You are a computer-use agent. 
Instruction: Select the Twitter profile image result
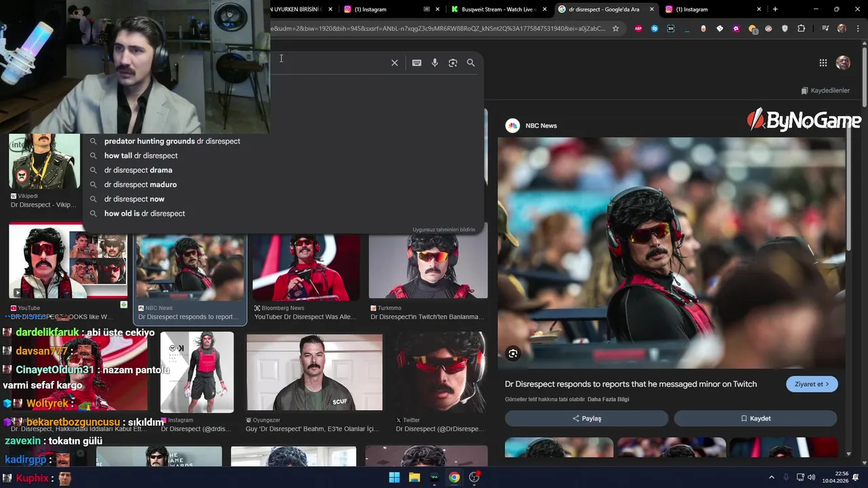(440, 372)
